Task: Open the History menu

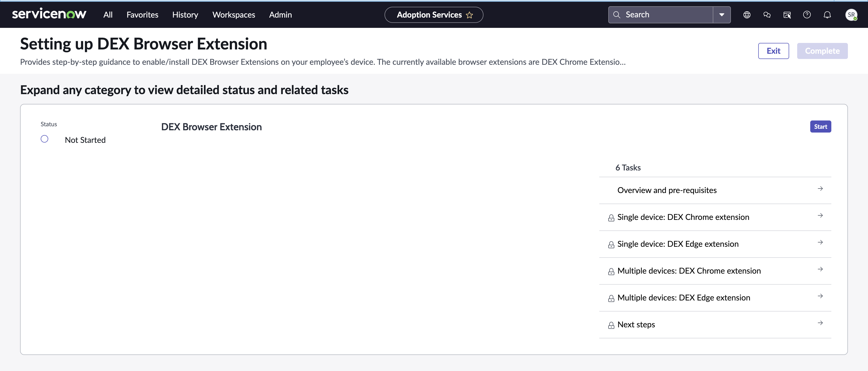Action: pyautogui.click(x=185, y=15)
